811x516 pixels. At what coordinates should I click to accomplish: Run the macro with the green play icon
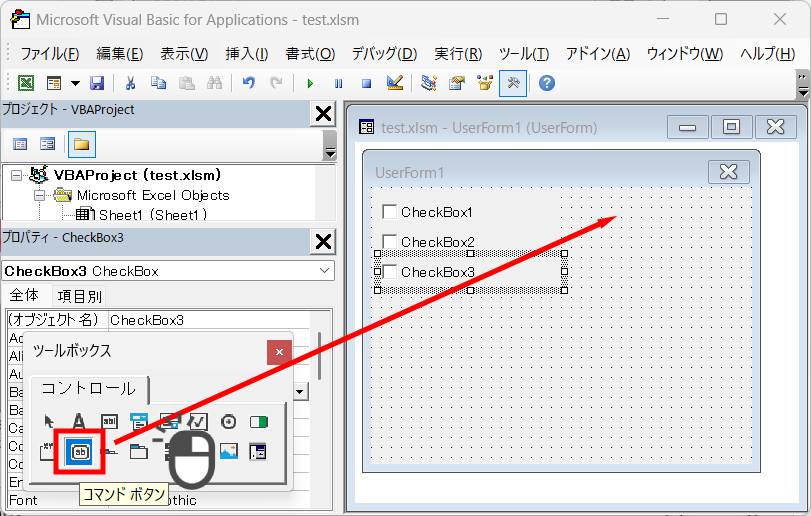pyautogui.click(x=310, y=83)
